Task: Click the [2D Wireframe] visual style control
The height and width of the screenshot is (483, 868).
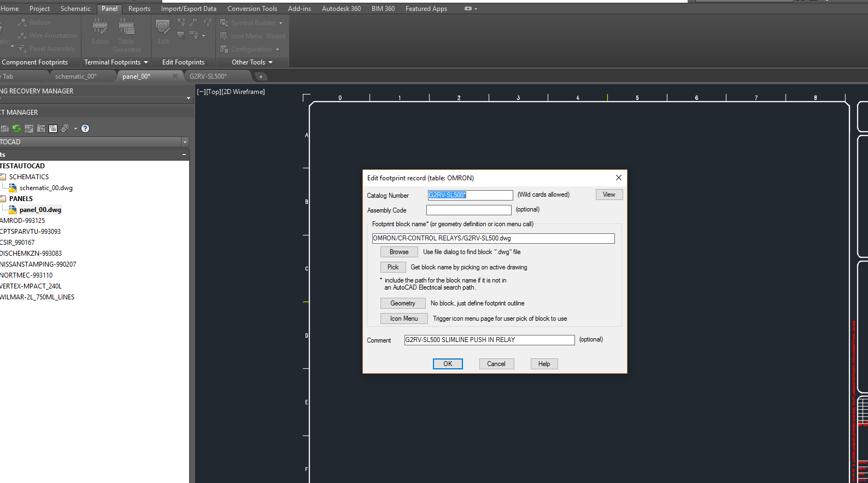Action: (243, 92)
